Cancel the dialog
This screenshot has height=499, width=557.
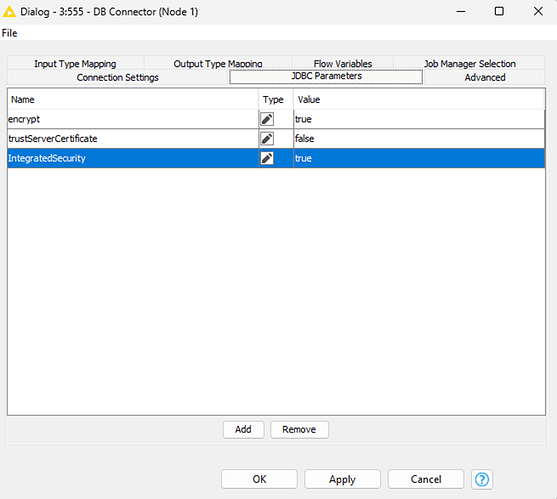click(426, 479)
